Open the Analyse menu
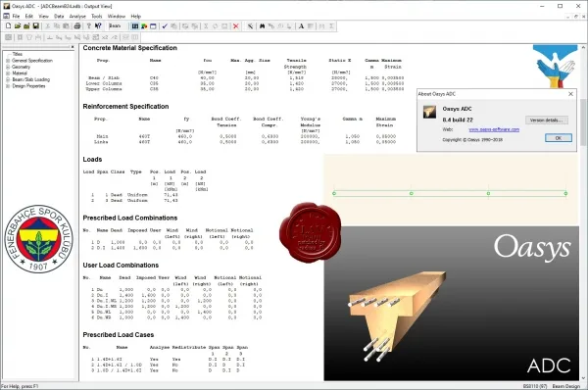This screenshot has width=588, height=390. tap(77, 16)
